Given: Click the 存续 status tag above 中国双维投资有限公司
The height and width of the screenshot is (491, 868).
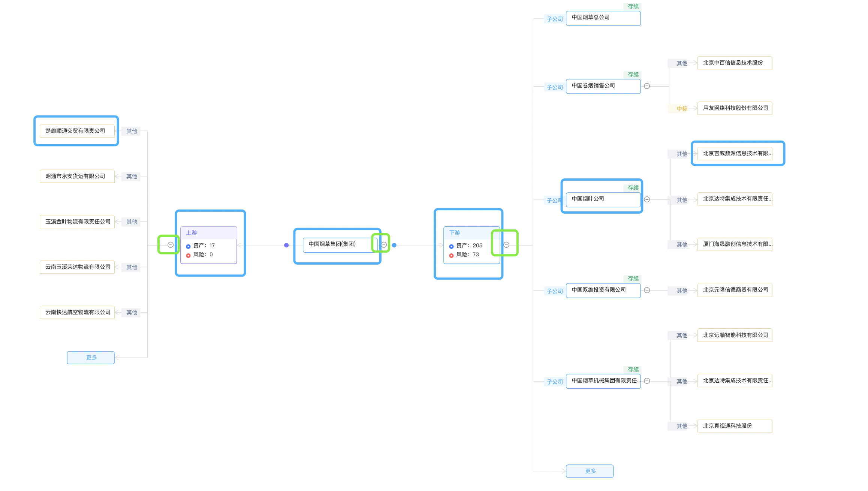Looking at the screenshot, I should (x=633, y=278).
